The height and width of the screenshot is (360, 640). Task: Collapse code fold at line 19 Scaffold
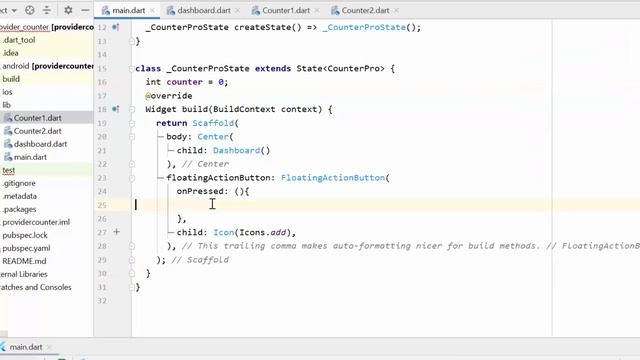pos(132,123)
